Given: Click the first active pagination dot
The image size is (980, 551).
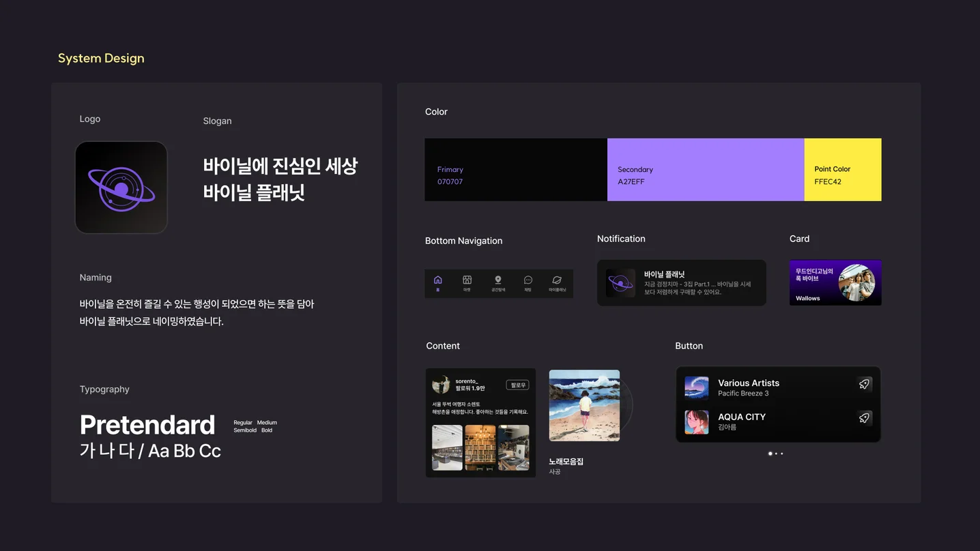Looking at the screenshot, I should tap(770, 453).
